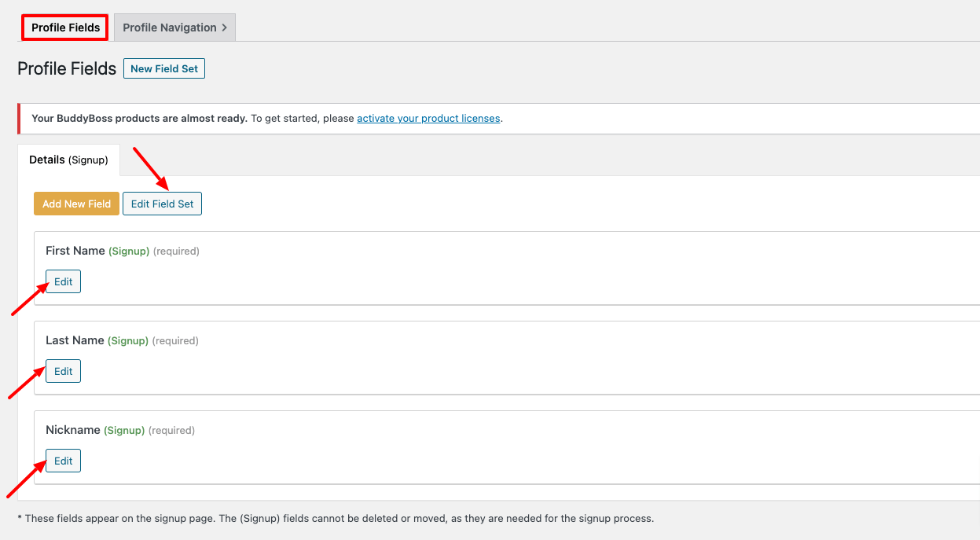Click the Nickname field title
980x540 pixels.
[73, 430]
